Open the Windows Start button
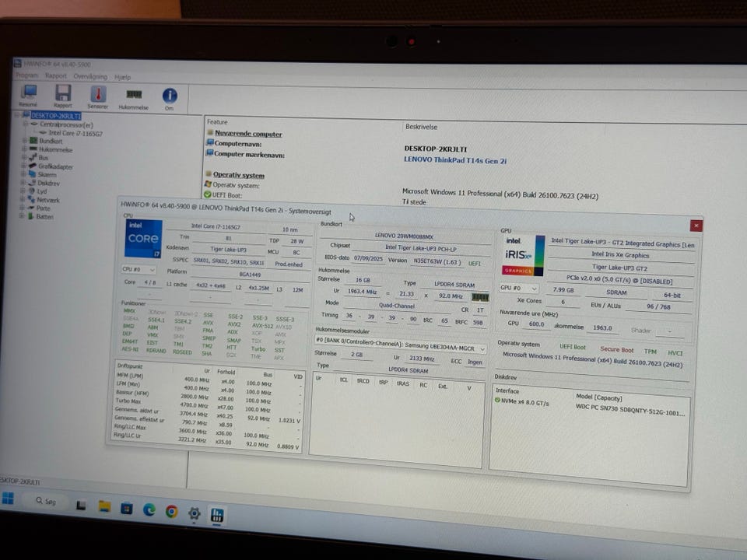This screenshot has height=560, width=747. tap(8, 498)
